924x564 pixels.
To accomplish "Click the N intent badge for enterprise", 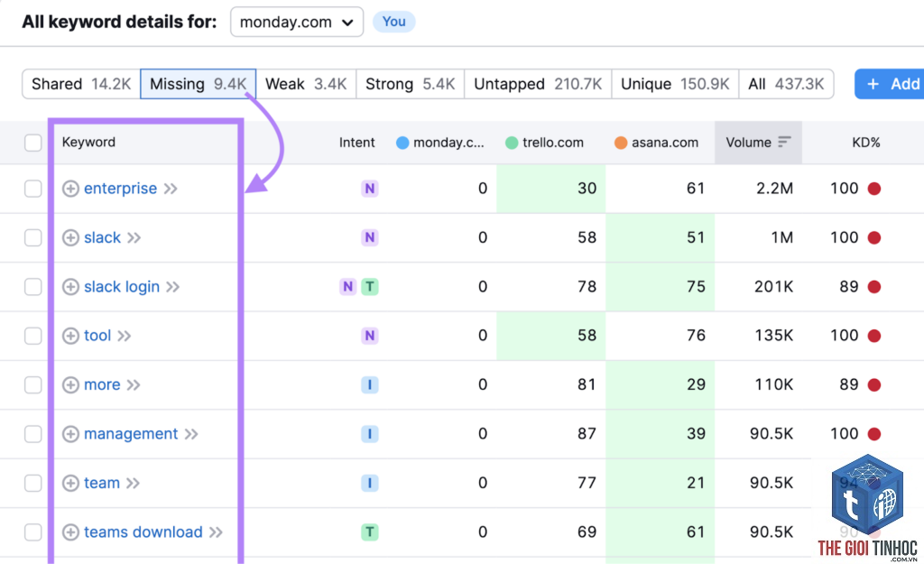I will pos(369,189).
